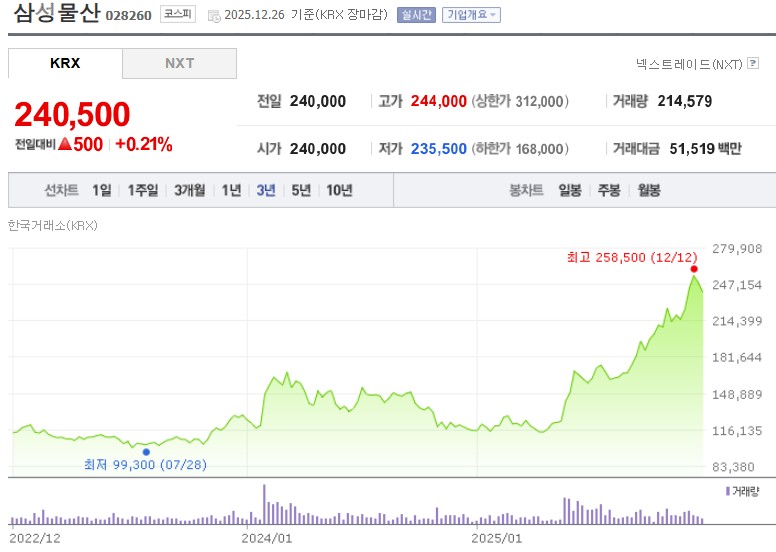This screenshot has width=776, height=552.
Task: Click the blue 최저 99,300 marker dot
Action: [146, 452]
